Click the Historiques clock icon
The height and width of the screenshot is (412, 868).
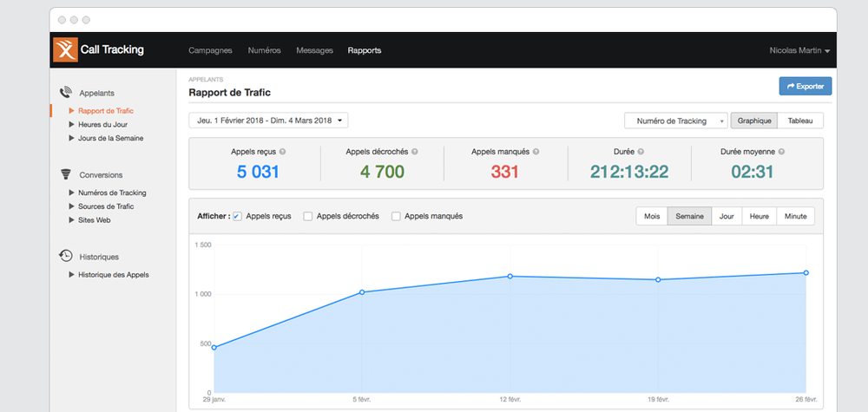click(66, 256)
